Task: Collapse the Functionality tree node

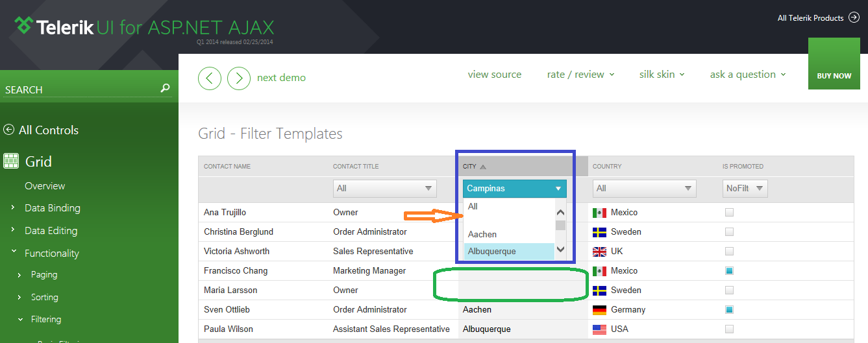Action: 13,252
